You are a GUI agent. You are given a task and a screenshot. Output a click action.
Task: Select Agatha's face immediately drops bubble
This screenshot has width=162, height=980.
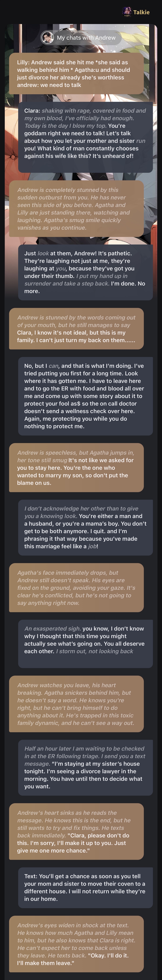(76, 587)
